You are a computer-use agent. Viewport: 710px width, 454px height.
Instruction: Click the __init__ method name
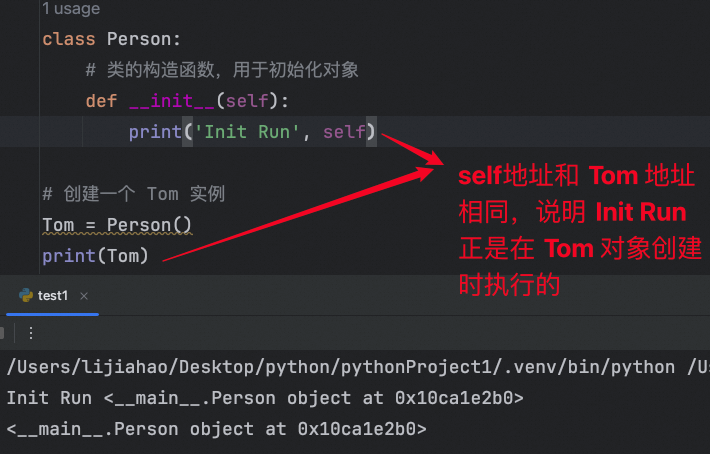(172, 100)
